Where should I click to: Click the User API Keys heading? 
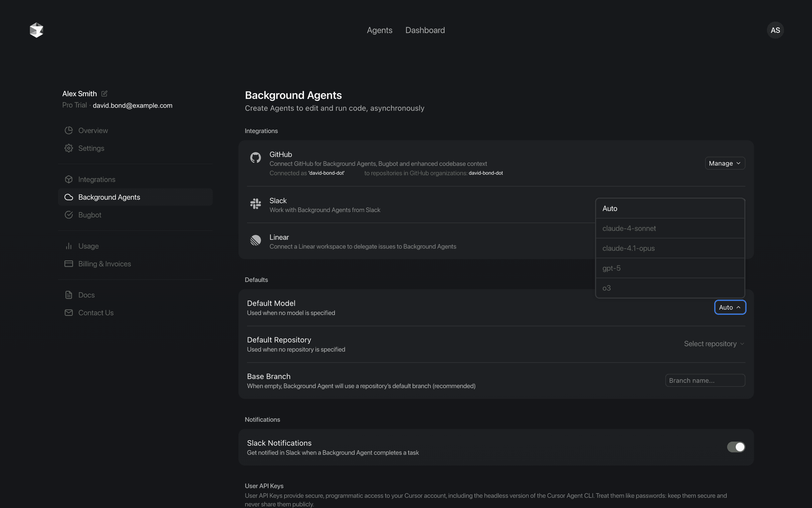pyautogui.click(x=264, y=486)
